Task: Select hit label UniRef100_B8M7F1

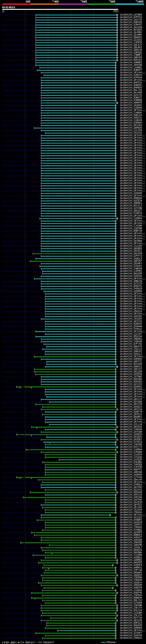Action: click(x=131, y=469)
